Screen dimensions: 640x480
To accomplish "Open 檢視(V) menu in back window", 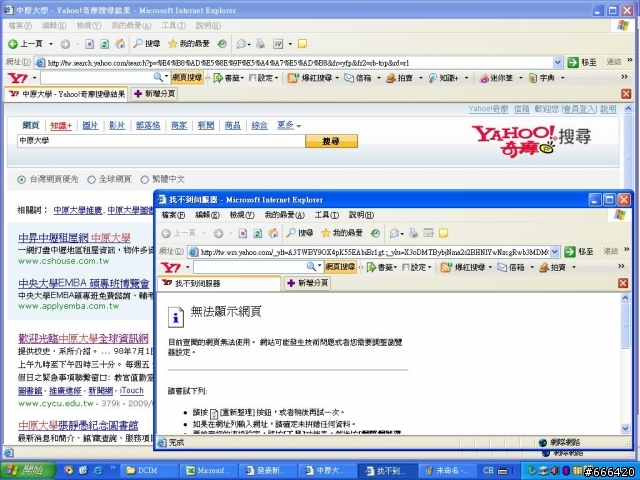I will 89,26.
